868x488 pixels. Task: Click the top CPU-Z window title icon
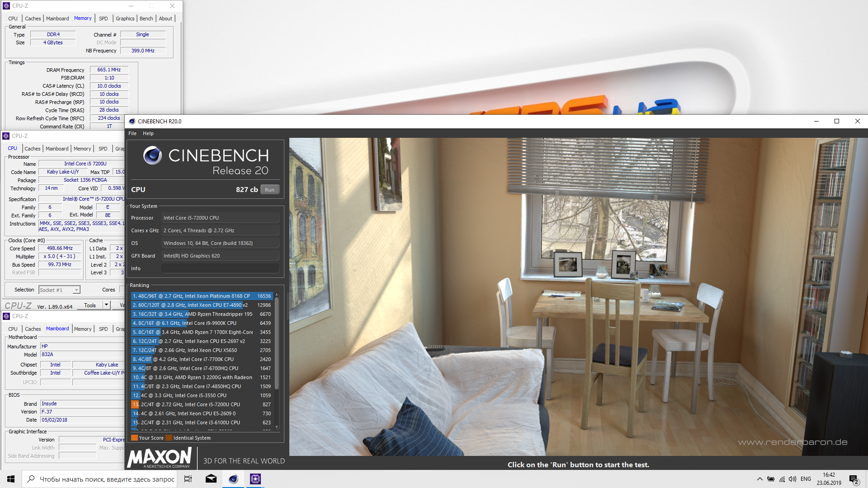tap(6, 6)
